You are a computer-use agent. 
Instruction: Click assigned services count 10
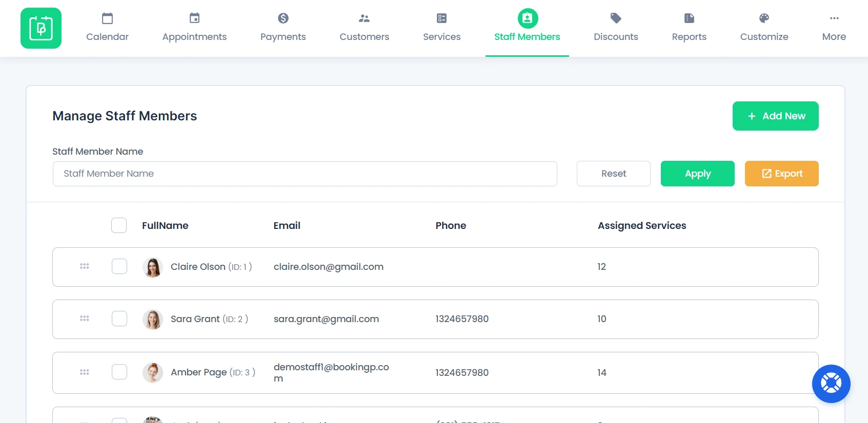(x=602, y=319)
